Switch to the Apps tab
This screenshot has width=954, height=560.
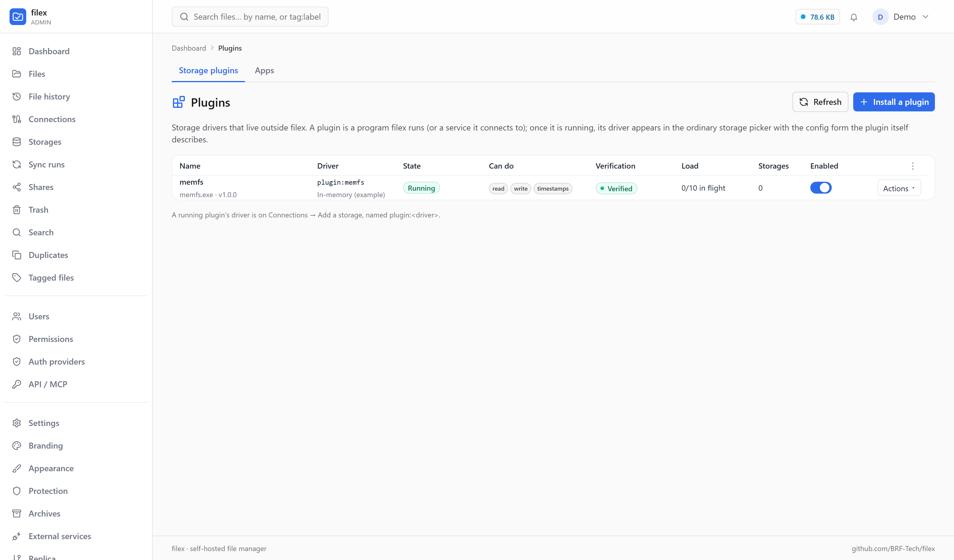[x=264, y=70]
